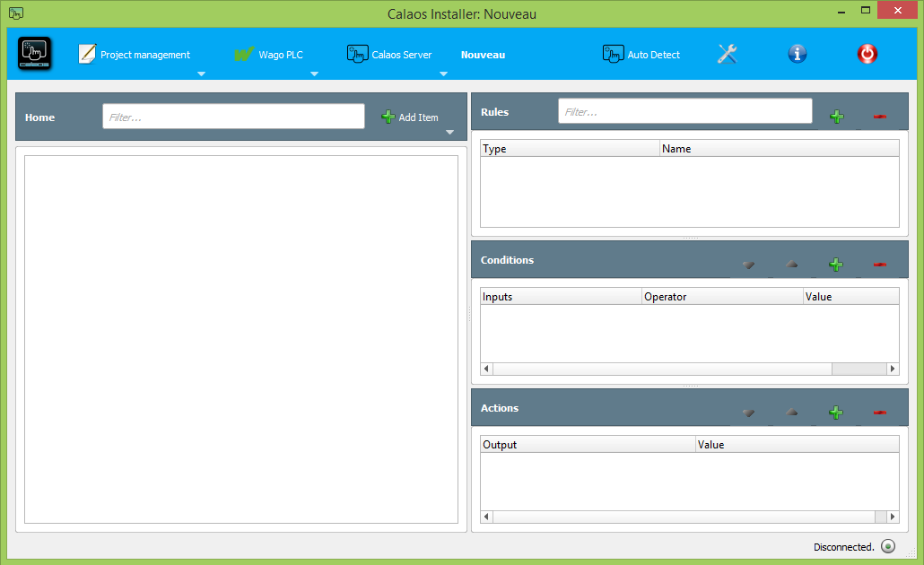Add a new rule with green plus
This screenshot has height=565, width=924.
(x=837, y=117)
